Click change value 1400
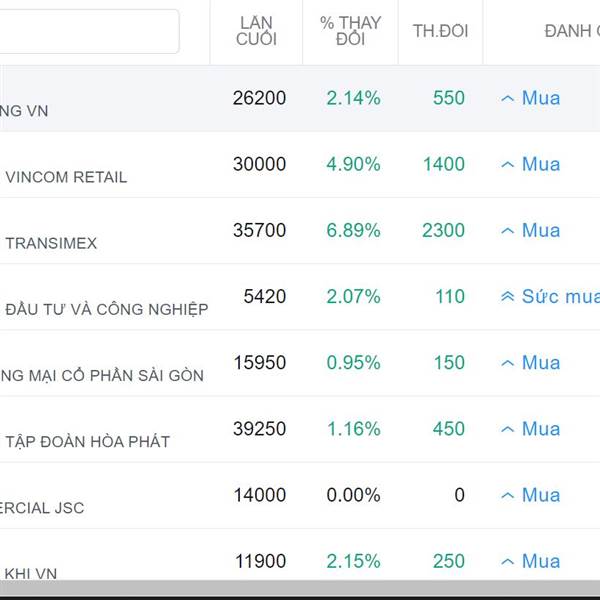 [444, 164]
